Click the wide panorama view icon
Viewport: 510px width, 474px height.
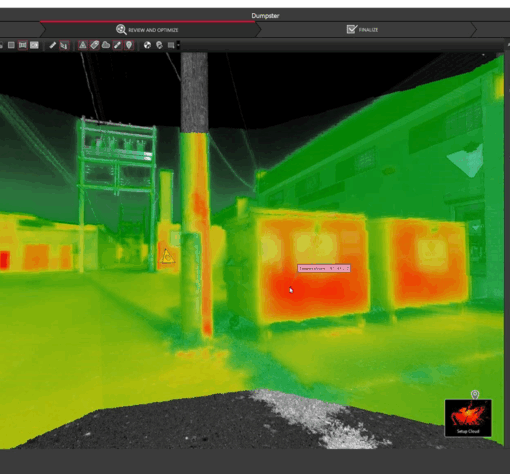coord(34,45)
